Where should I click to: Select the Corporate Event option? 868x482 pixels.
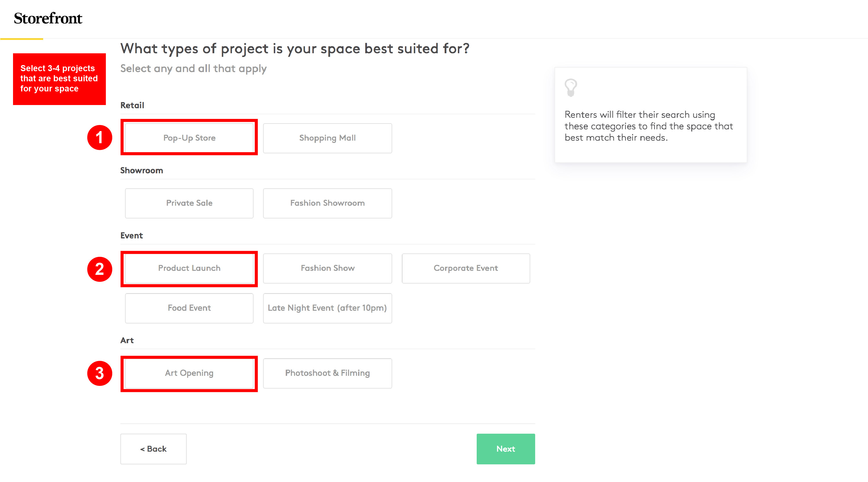465,268
